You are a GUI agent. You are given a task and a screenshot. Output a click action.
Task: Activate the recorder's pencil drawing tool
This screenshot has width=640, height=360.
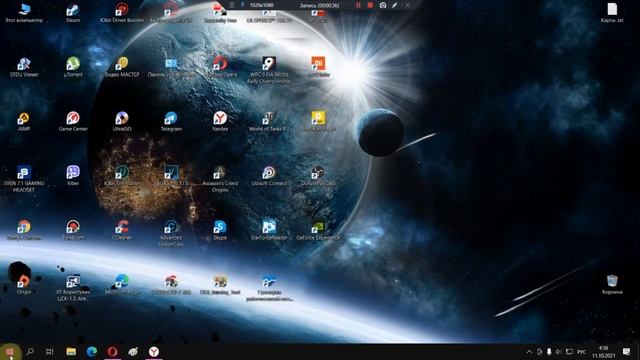(x=394, y=5)
